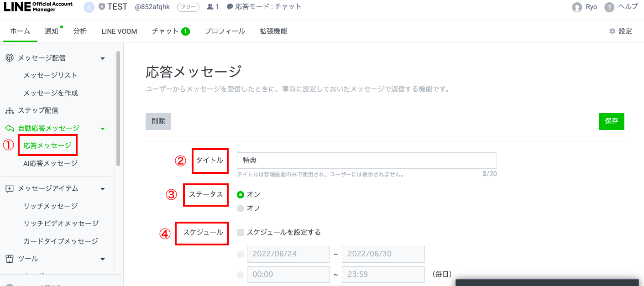This screenshot has width=644, height=286.
Task: Collapse the メッセージ配信 section
Action: (103, 58)
